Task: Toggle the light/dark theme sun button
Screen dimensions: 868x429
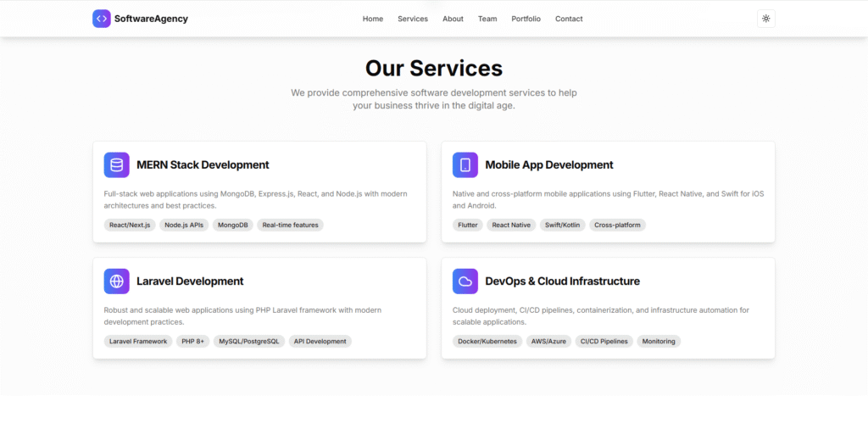Action: [x=765, y=19]
